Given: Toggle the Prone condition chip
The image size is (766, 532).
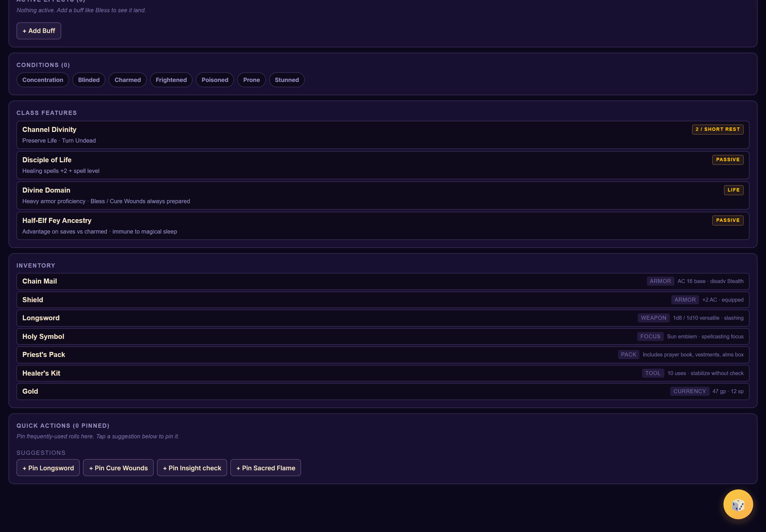Looking at the screenshot, I should [x=251, y=80].
